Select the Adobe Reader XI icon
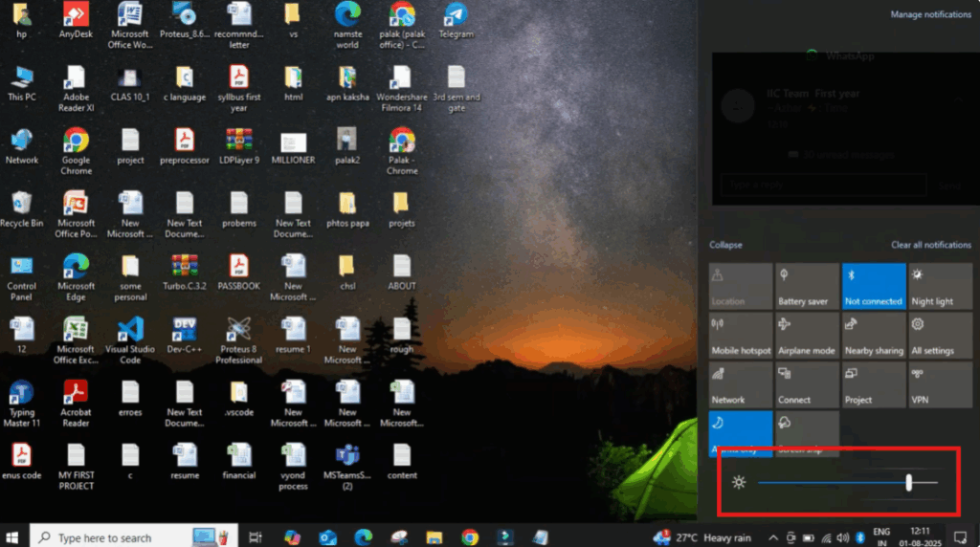 (76, 89)
